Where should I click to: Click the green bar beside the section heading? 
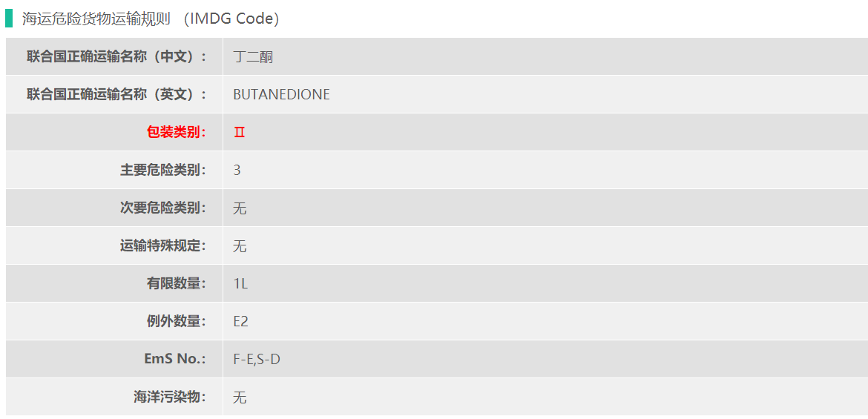click(x=9, y=19)
